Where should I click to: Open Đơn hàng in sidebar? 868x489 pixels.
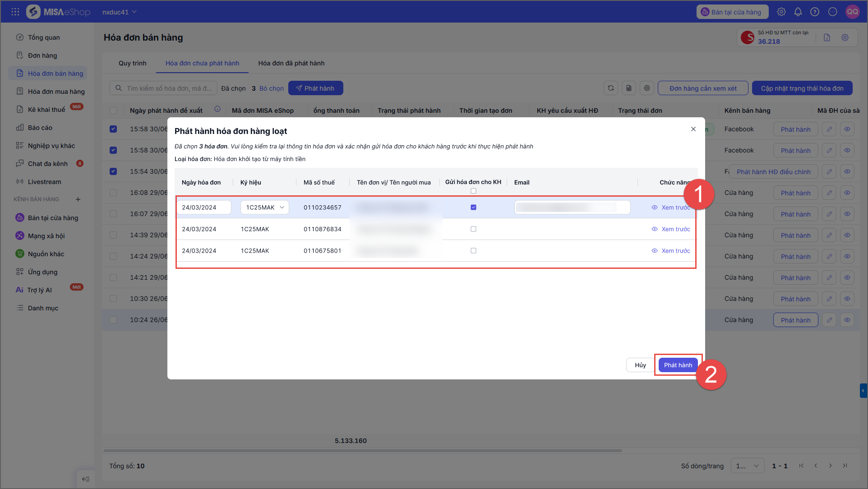[x=42, y=55]
